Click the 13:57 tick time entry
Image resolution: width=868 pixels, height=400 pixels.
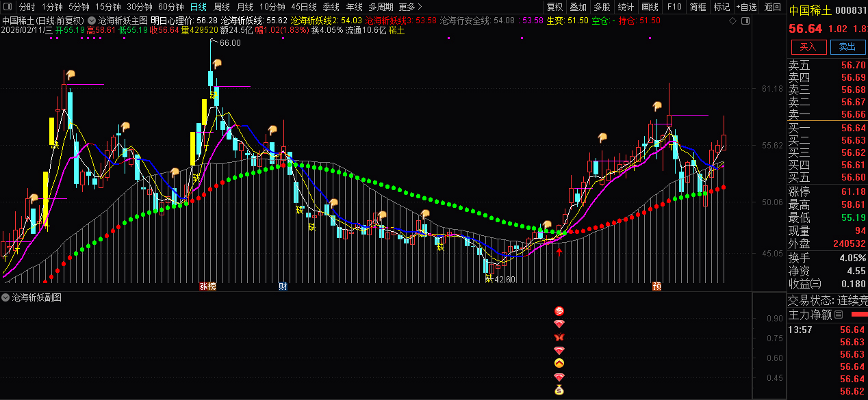point(800,330)
